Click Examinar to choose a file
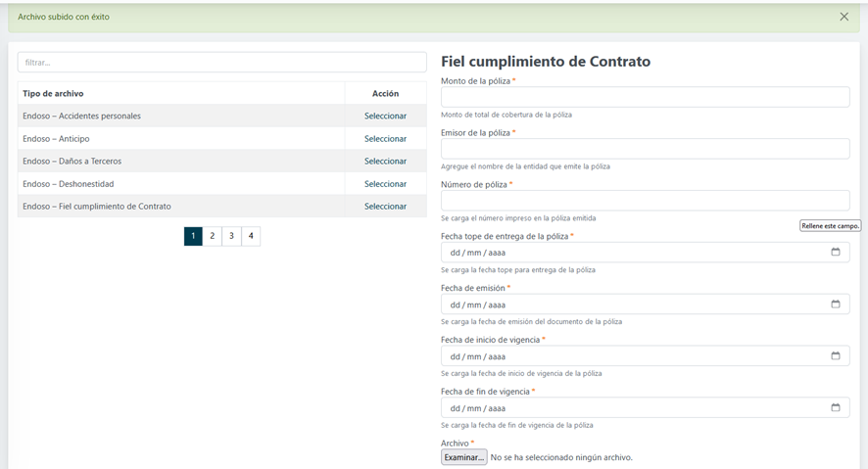Viewport: 868px width, 469px height. (463, 457)
